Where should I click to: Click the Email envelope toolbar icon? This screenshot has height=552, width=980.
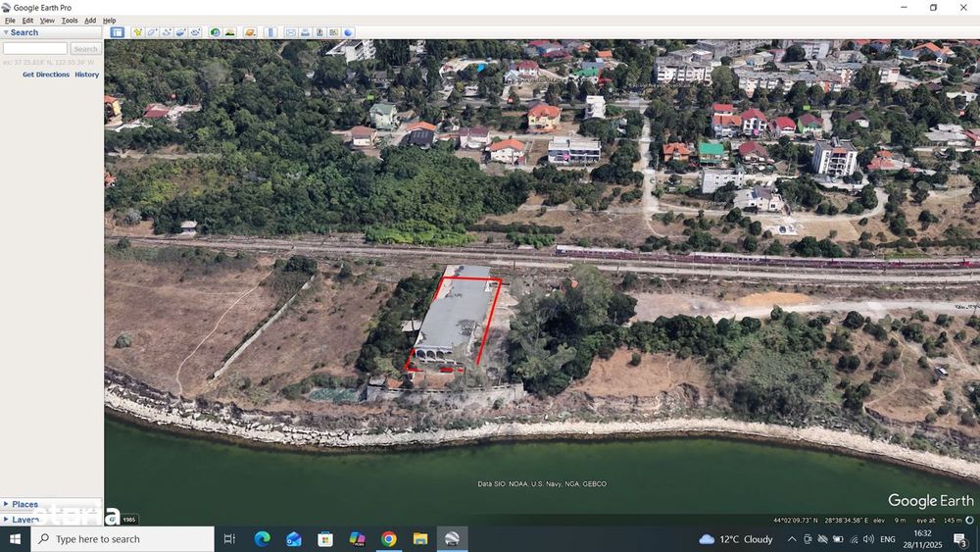291,32
